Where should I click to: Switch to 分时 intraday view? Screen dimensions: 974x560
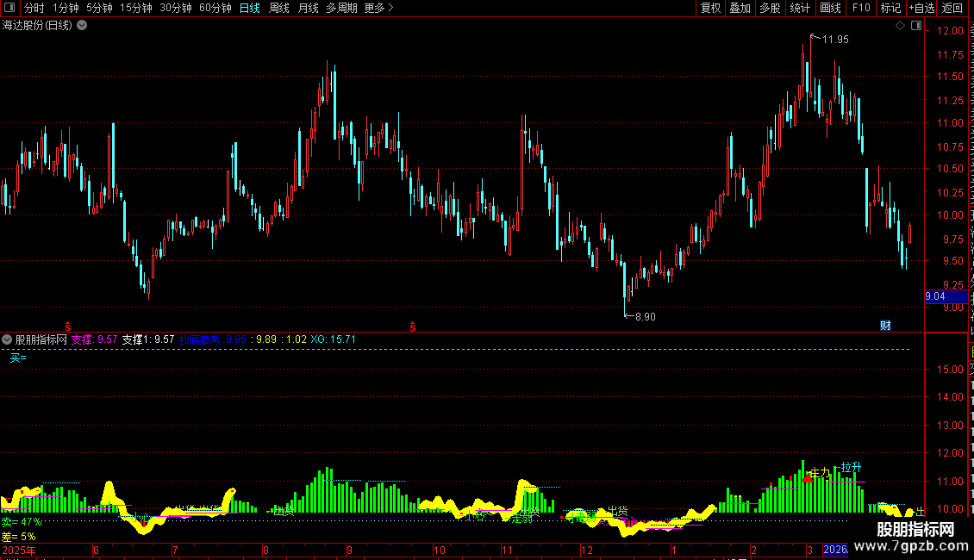point(34,8)
